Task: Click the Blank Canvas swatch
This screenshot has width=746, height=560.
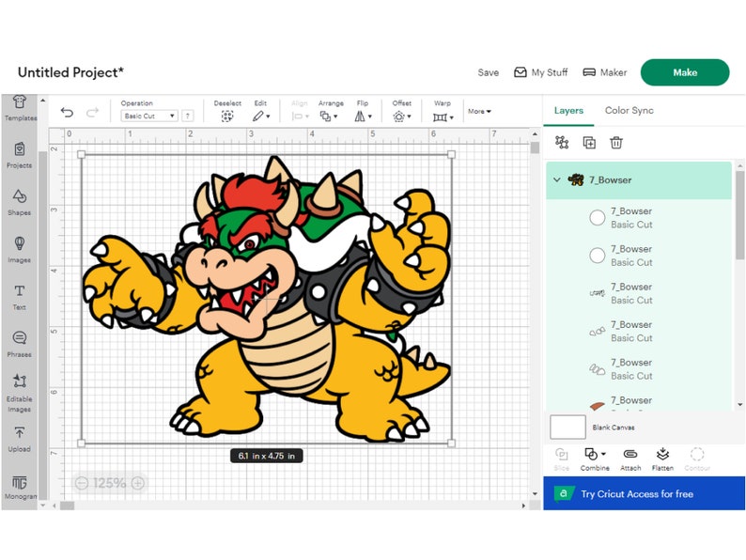Action: tap(567, 427)
